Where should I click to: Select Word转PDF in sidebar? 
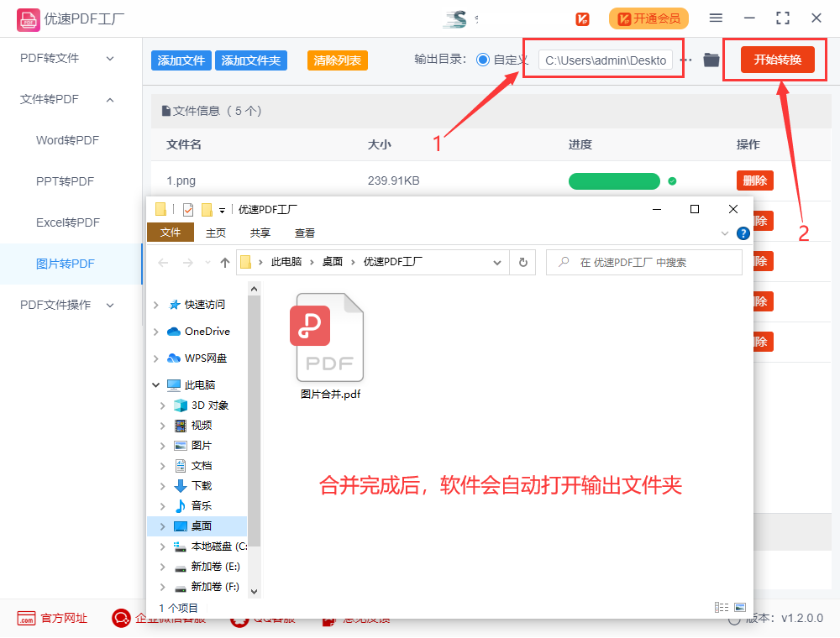[x=67, y=141]
